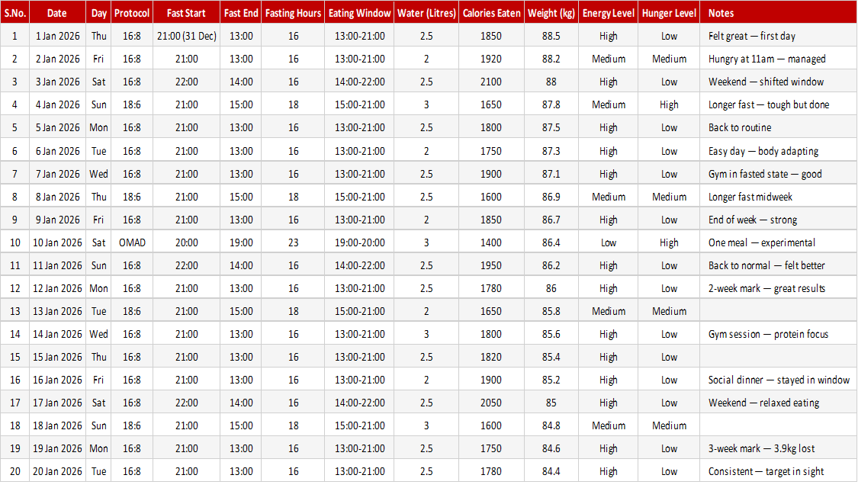The width and height of the screenshot is (858, 504).
Task: Select calories value 1400
Action: pyautogui.click(x=491, y=243)
